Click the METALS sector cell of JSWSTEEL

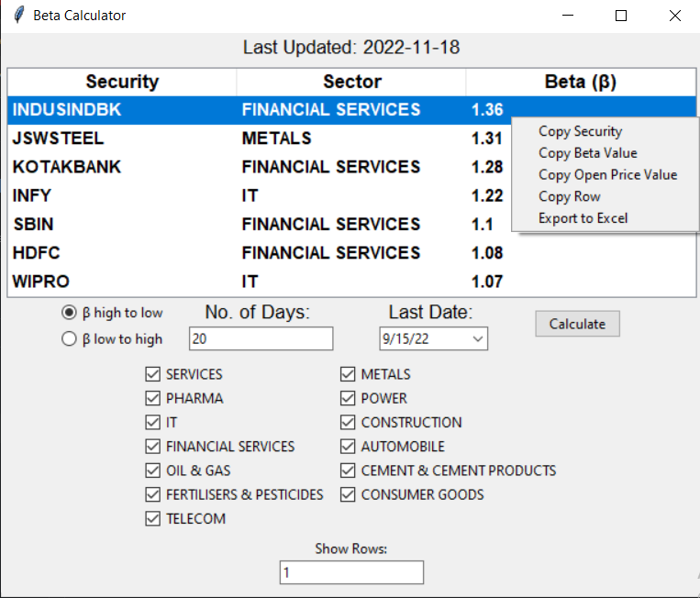coord(276,138)
